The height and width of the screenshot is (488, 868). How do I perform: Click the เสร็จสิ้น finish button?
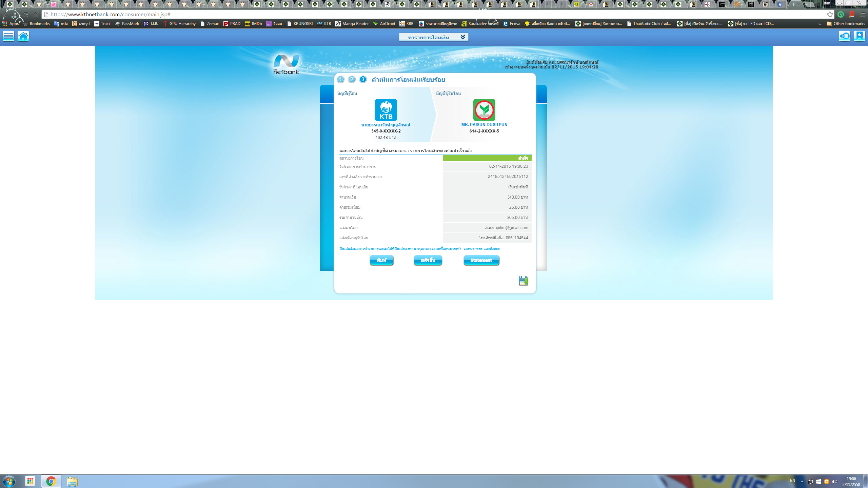[x=428, y=260]
